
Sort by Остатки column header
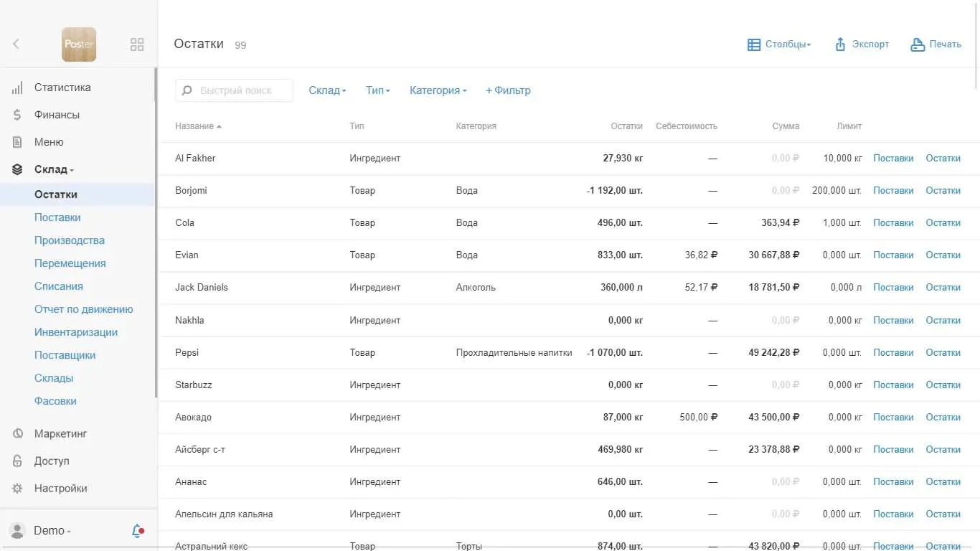[x=626, y=126]
